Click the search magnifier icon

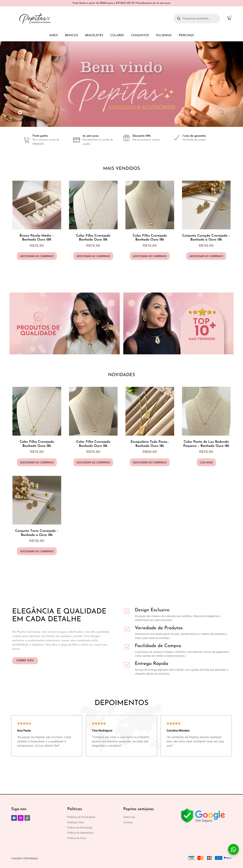pyautogui.click(x=179, y=19)
